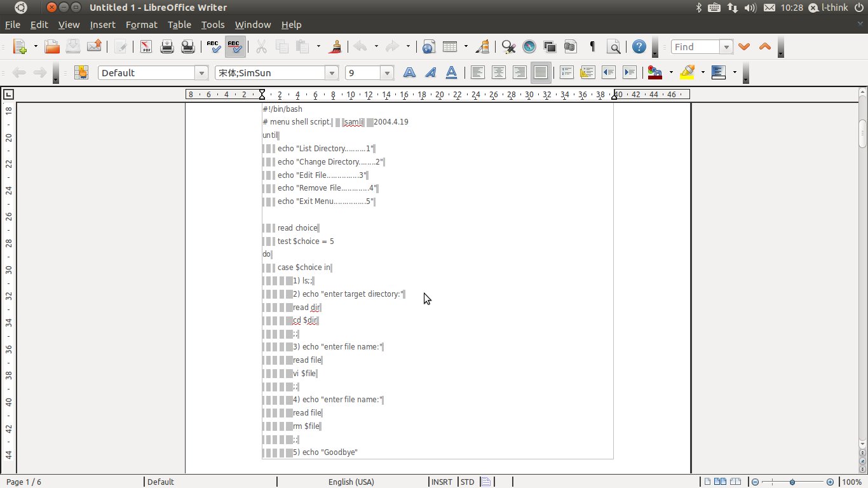Screen dimensions: 868x488
Task: Zoom in with the plus button
Action: pos(830,482)
